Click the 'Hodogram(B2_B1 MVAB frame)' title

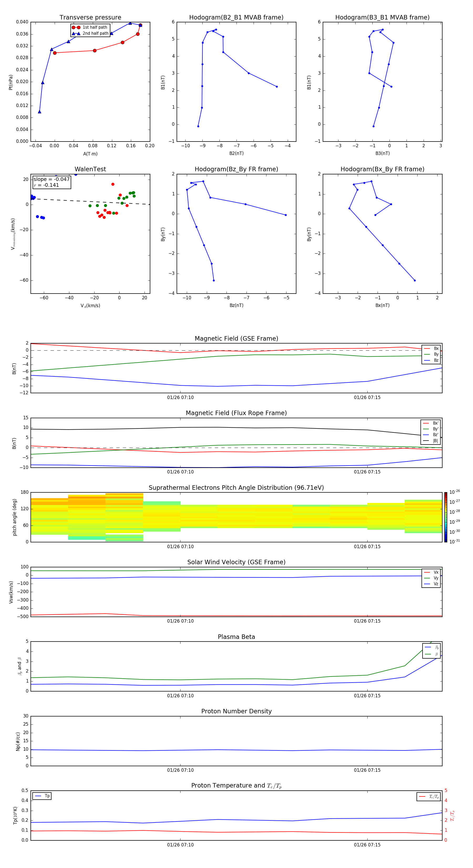[x=236, y=18]
